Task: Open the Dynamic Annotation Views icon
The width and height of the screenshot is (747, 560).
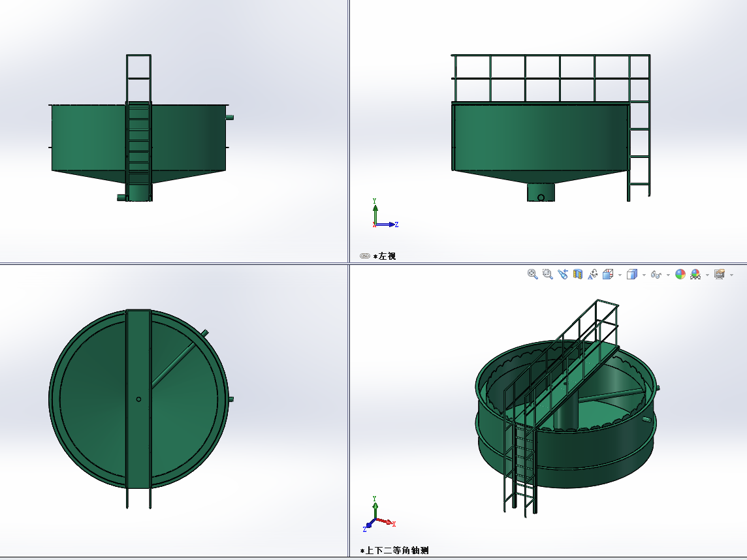Action: 593,274
